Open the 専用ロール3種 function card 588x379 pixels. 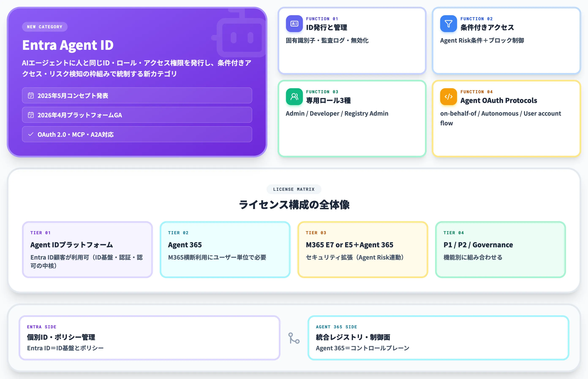pyautogui.click(x=352, y=118)
